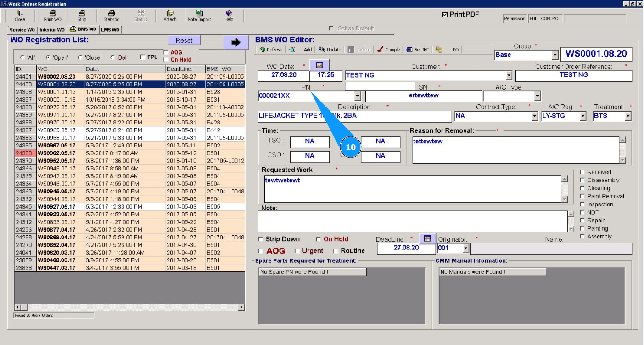
Task: Switch to the LMS WO tab
Action: coord(110,30)
